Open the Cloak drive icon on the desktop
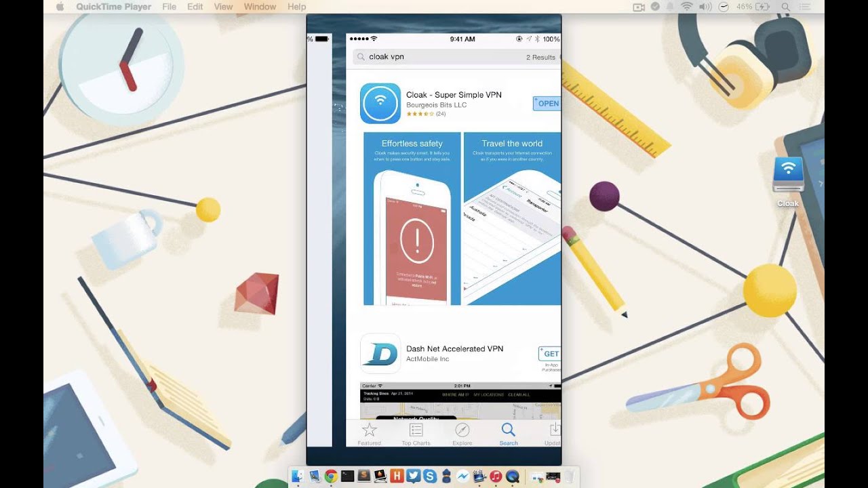The width and height of the screenshot is (868, 488). tap(788, 182)
